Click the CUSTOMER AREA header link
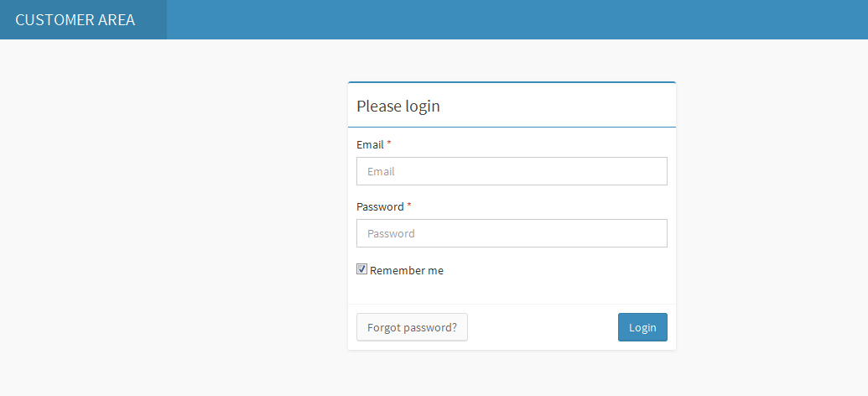This screenshot has height=396, width=868. pos(75,20)
